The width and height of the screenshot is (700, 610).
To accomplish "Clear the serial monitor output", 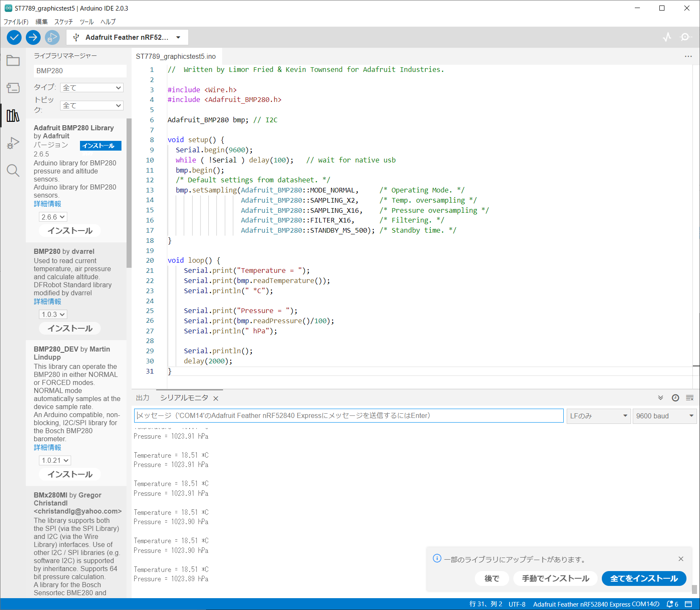I will tap(690, 398).
